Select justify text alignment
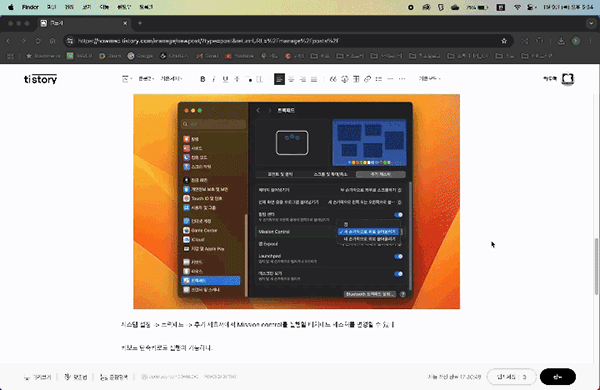Screen dimensions: 600x390 click(x=314, y=79)
